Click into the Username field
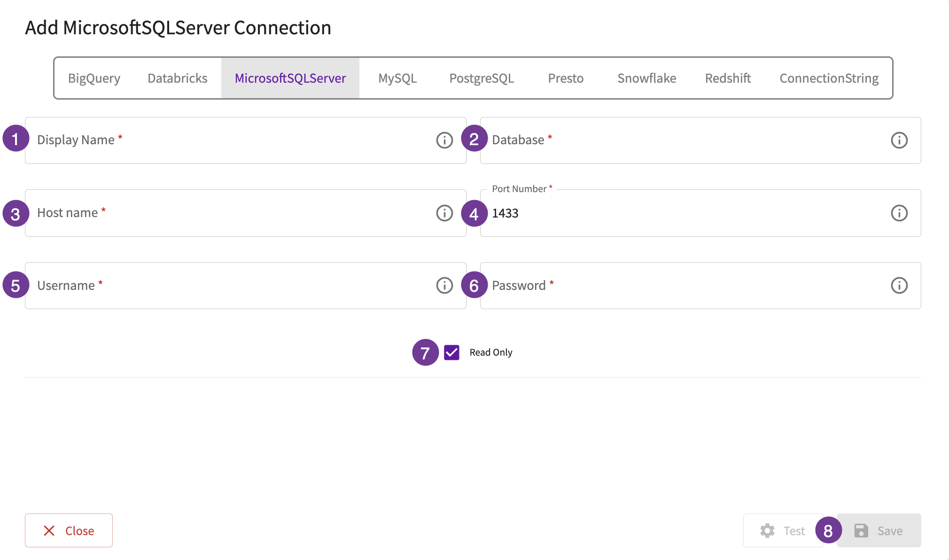 coord(245,286)
